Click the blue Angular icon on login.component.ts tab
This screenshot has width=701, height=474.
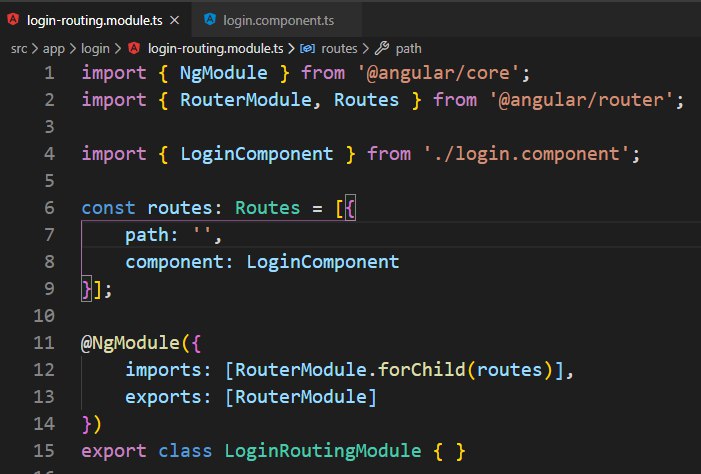(x=210, y=19)
